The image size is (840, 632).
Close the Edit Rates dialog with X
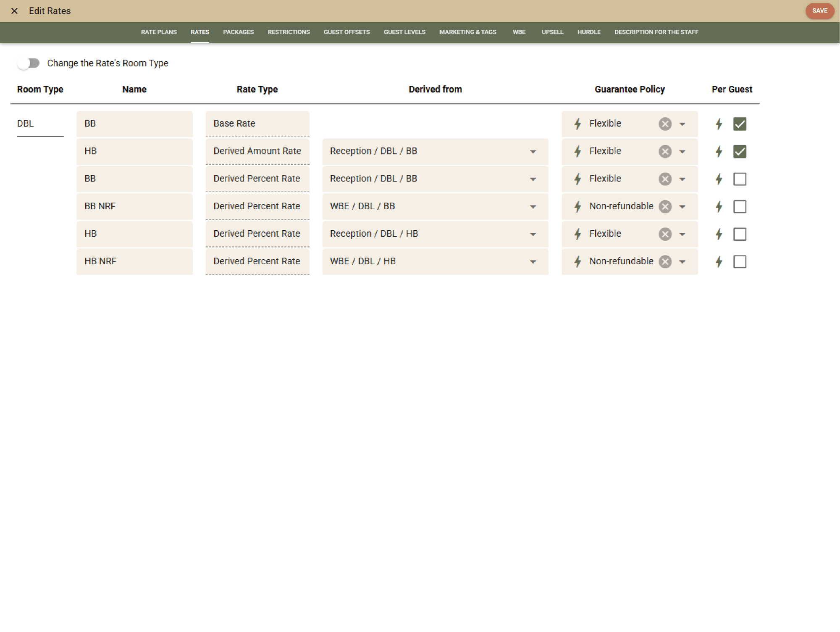click(x=14, y=11)
